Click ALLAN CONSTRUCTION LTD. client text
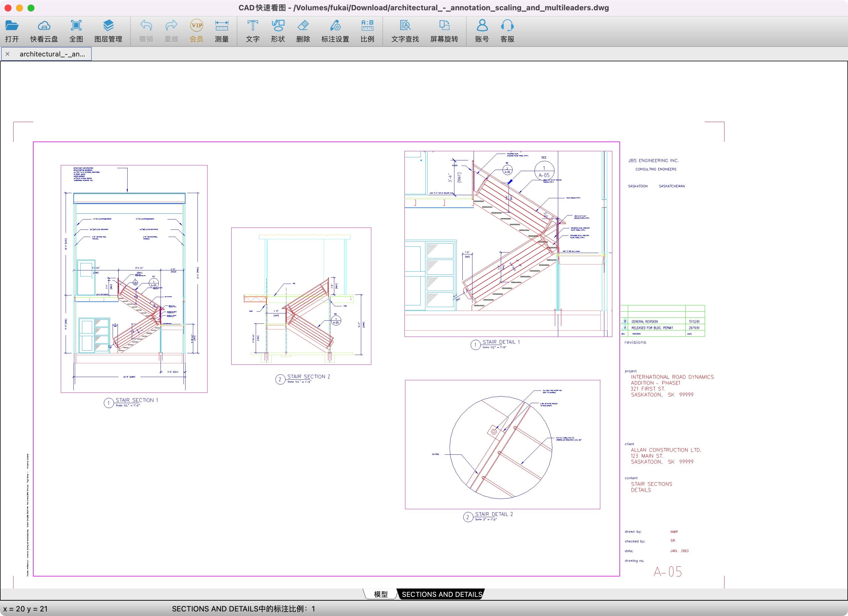Viewport: 848px width, 616px height. pos(666,450)
